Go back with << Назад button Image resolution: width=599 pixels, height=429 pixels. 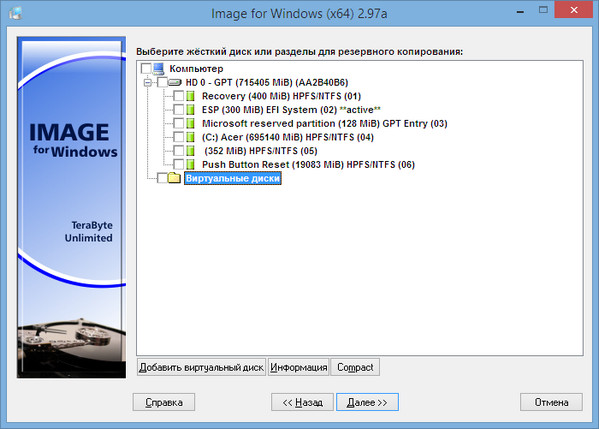(x=303, y=402)
